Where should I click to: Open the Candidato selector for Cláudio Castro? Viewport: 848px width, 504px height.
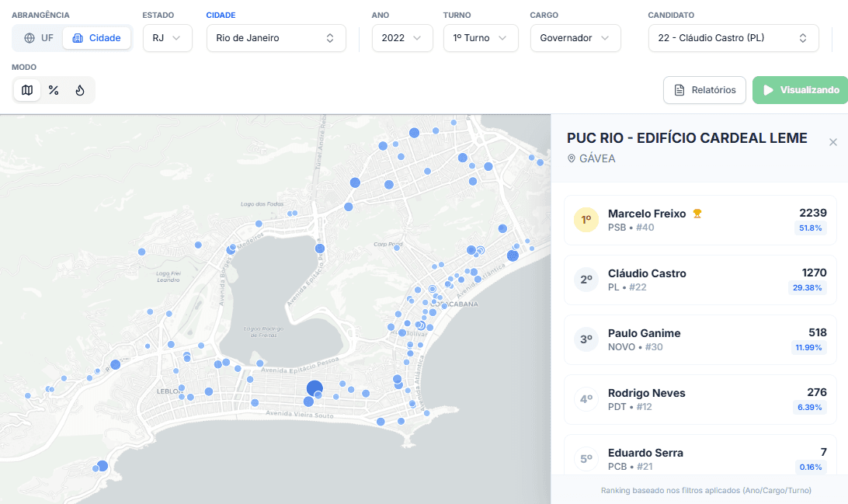[x=732, y=38]
